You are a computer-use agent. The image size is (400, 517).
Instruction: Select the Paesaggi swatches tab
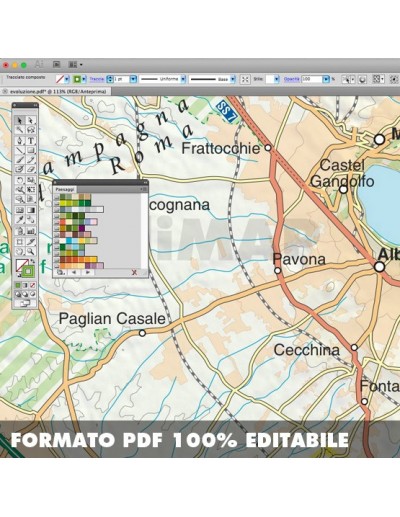click(65, 189)
